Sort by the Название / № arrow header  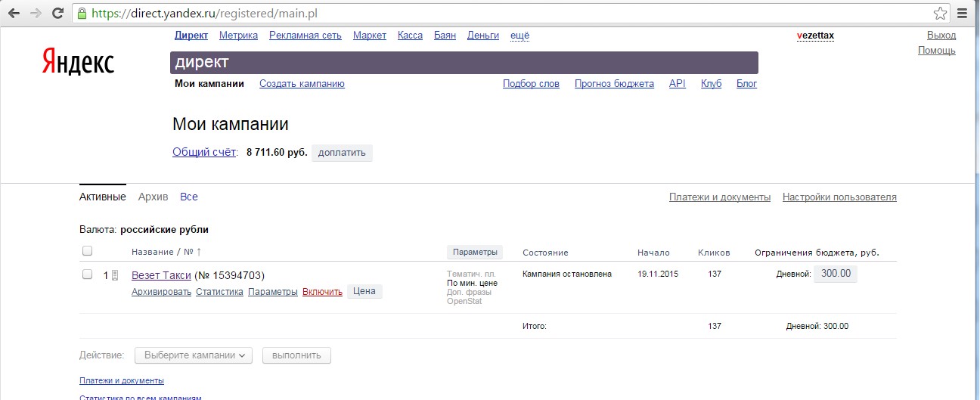tap(167, 252)
